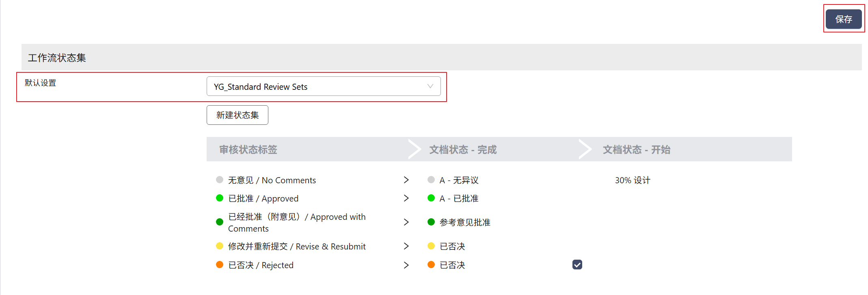Click the 30% 设计 start status
The height and width of the screenshot is (295, 868).
(632, 180)
